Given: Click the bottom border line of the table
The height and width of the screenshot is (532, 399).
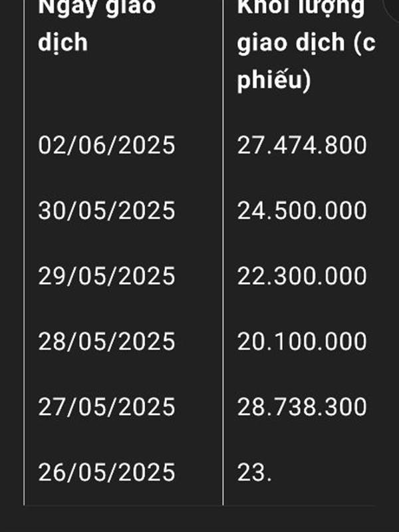Looking at the screenshot, I should (x=199, y=505).
